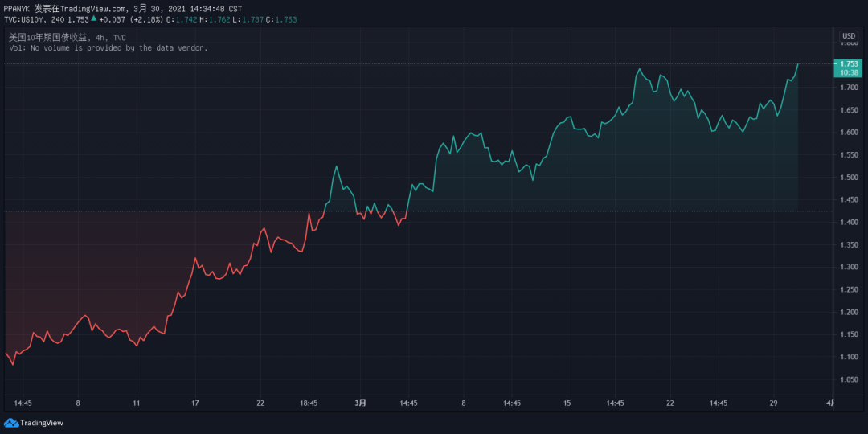The width and height of the screenshot is (868, 434).
Task: Click the 29 date label on time axis
Action: (774, 403)
